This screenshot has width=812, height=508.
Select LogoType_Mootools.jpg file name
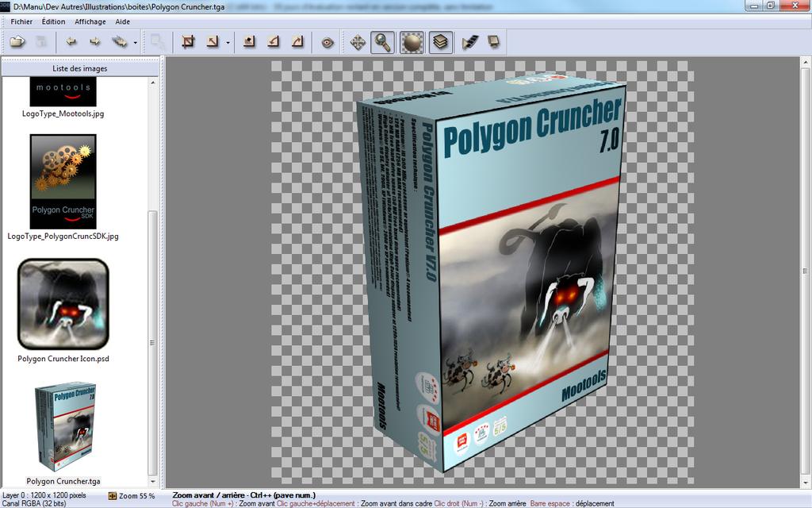click(x=63, y=114)
